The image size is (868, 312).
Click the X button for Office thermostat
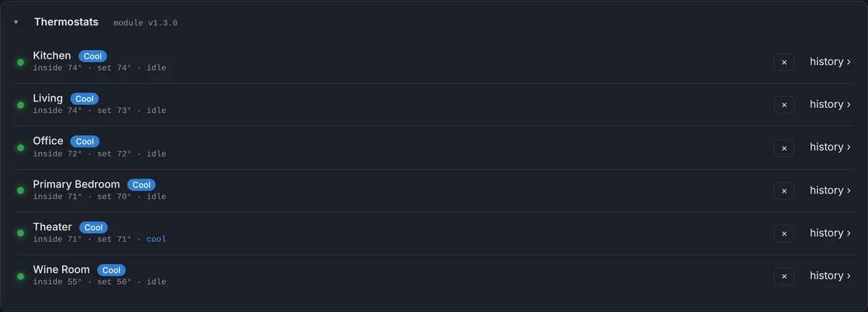[x=784, y=148]
